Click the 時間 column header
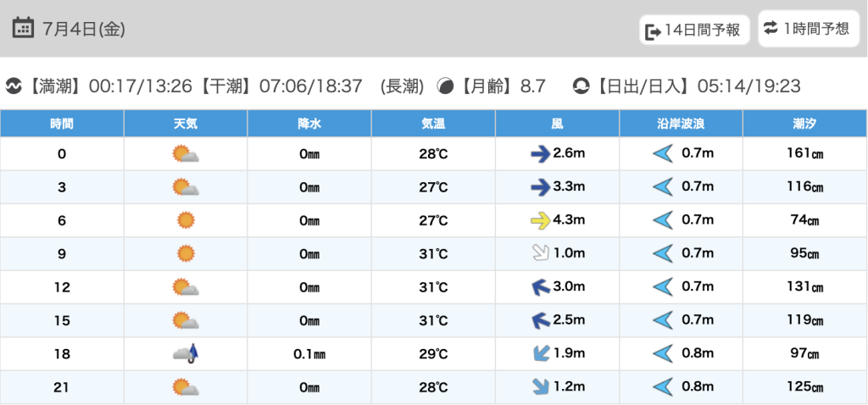 (x=62, y=124)
